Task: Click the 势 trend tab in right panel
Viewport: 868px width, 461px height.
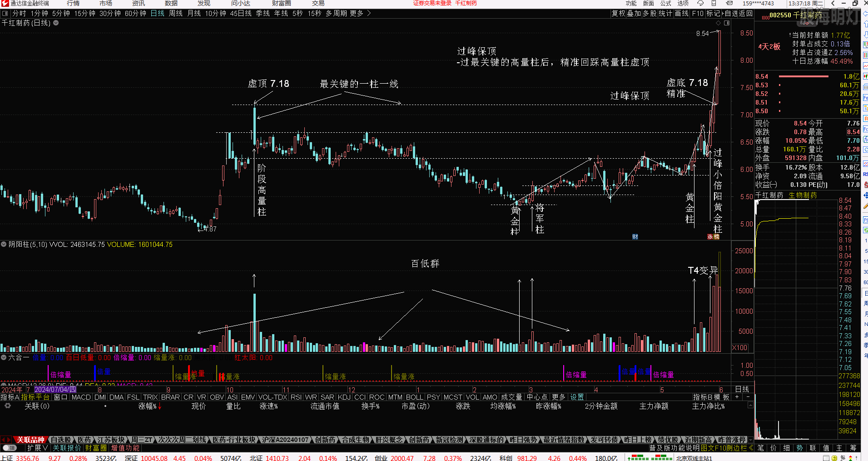Action: pyautogui.click(x=799, y=448)
